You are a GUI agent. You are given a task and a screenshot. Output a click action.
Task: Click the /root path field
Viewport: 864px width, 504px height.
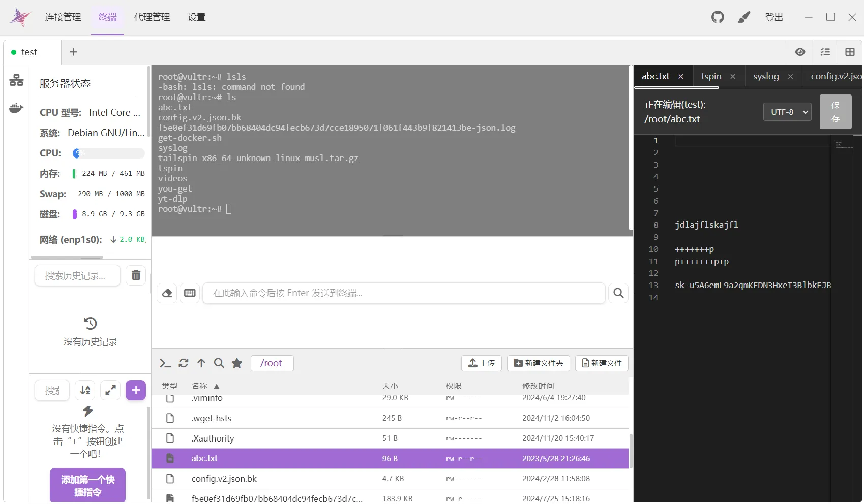click(x=272, y=363)
